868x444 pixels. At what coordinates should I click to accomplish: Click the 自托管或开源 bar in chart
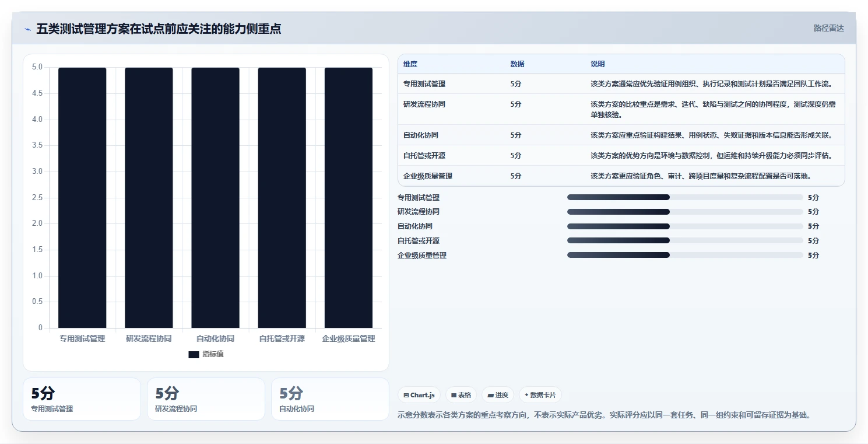pos(282,198)
